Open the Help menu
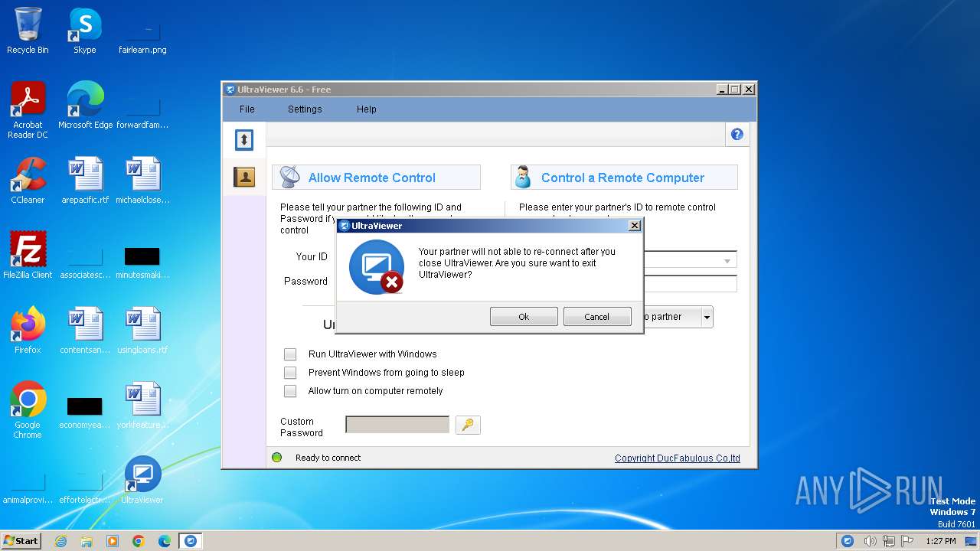Viewport: 980px width, 551px height. coord(367,109)
